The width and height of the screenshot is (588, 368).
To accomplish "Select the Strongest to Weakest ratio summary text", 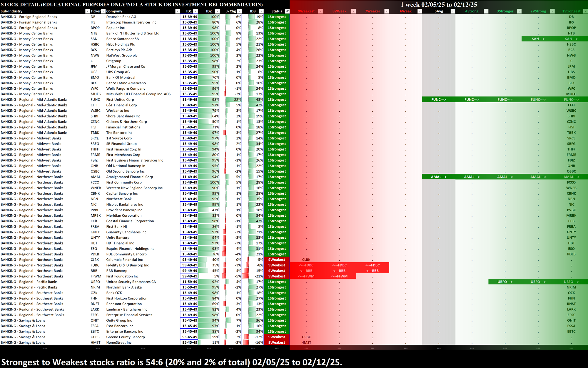I will pos(172,362).
